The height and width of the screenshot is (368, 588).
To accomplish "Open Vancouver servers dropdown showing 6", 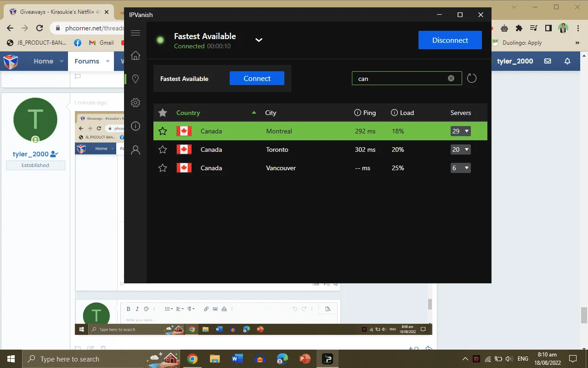I will [461, 168].
